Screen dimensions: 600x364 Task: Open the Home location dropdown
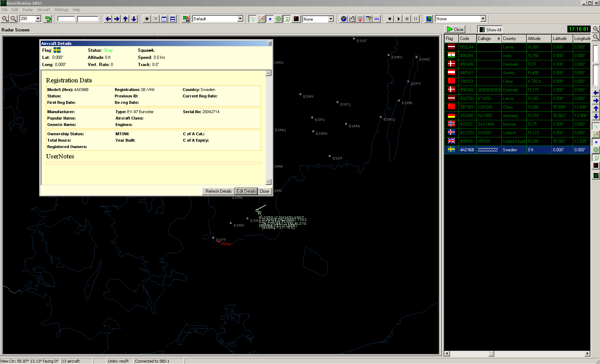point(483,19)
